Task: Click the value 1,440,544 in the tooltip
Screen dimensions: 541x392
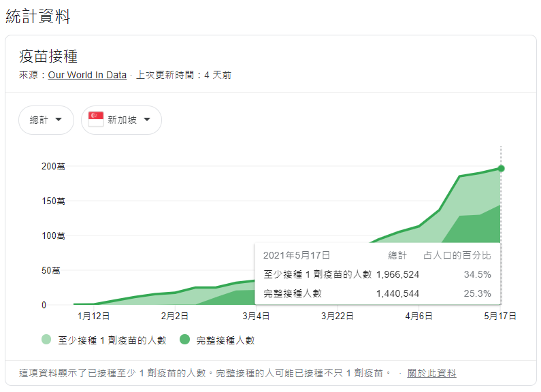Action: coord(397,293)
